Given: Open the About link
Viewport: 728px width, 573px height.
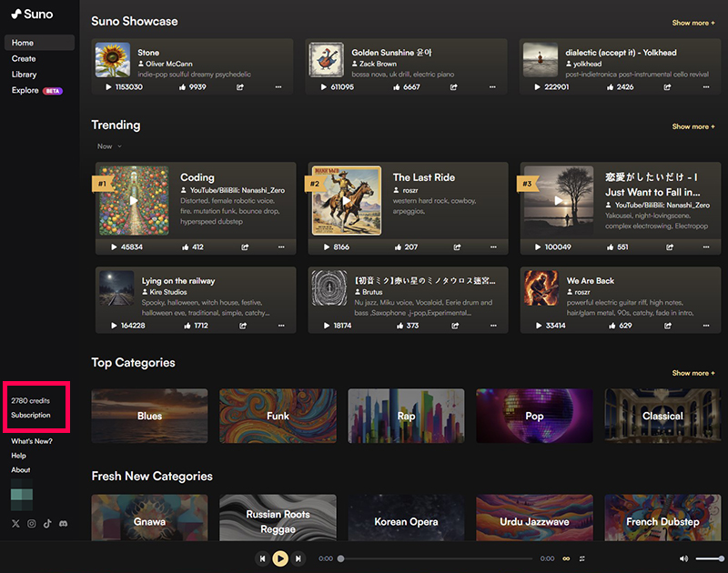Looking at the screenshot, I should tap(20, 470).
